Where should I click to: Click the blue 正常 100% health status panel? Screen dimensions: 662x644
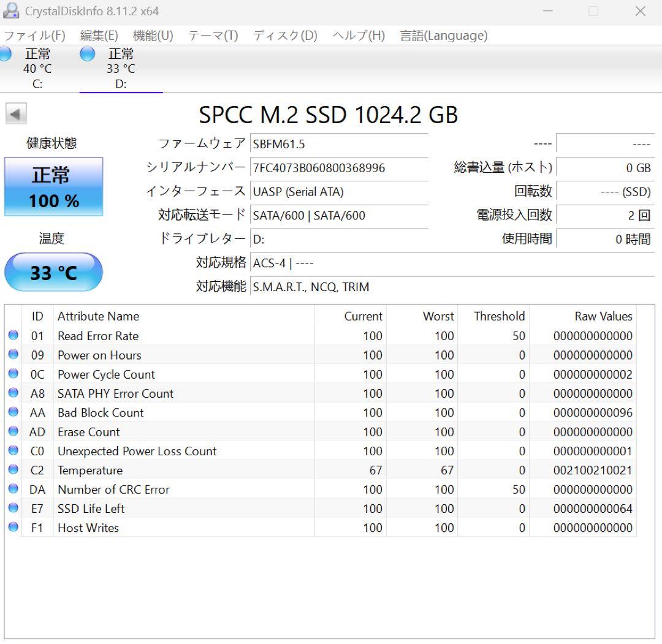click(x=53, y=186)
